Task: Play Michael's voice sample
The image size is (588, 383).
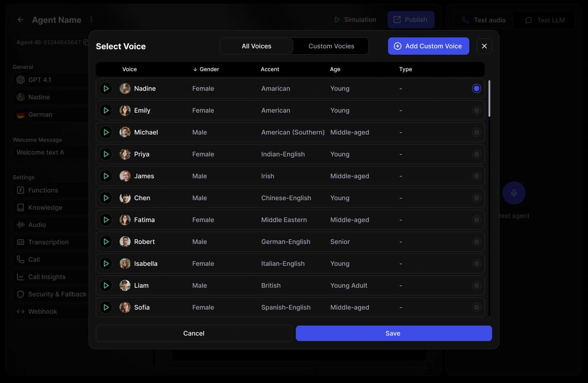Action: click(x=106, y=132)
